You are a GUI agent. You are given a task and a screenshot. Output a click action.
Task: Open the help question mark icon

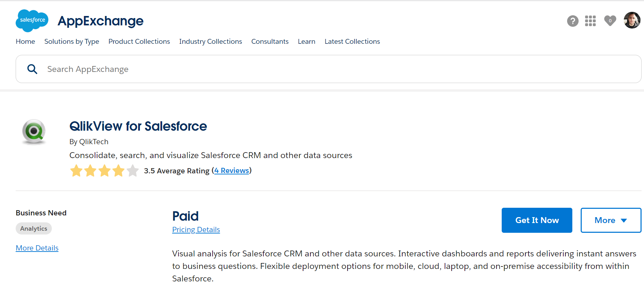click(x=573, y=21)
